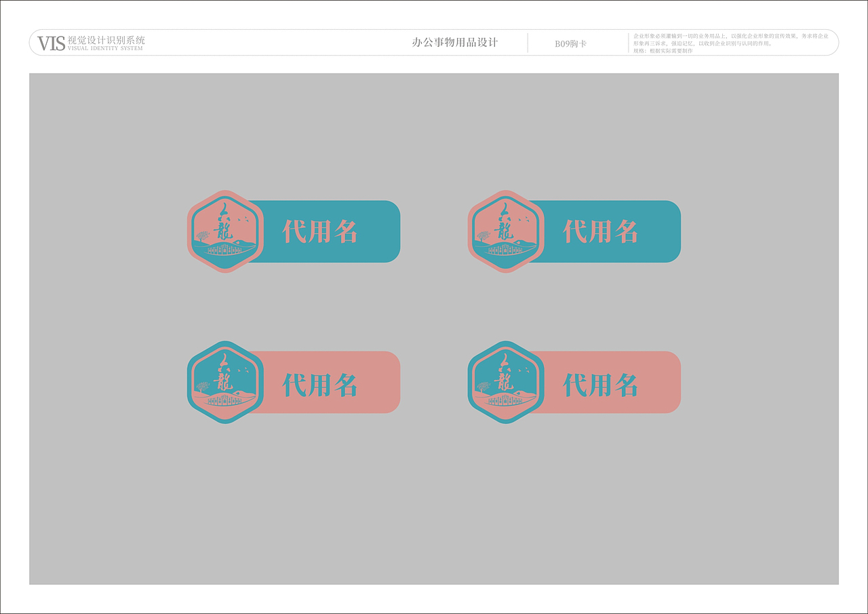The width and height of the screenshot is (868, 614).
Task: Click the small description paragraph in the header
Action: pos(731,43)
